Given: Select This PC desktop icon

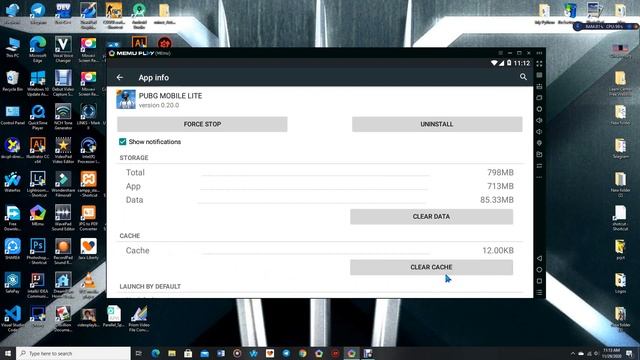Looking at the screenshot, I should [13, 47].
